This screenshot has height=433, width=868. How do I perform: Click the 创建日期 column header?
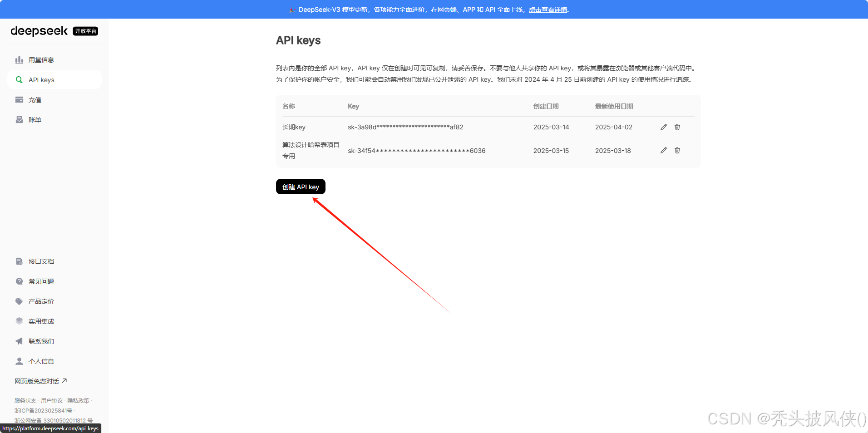click(x=546, y=106)
